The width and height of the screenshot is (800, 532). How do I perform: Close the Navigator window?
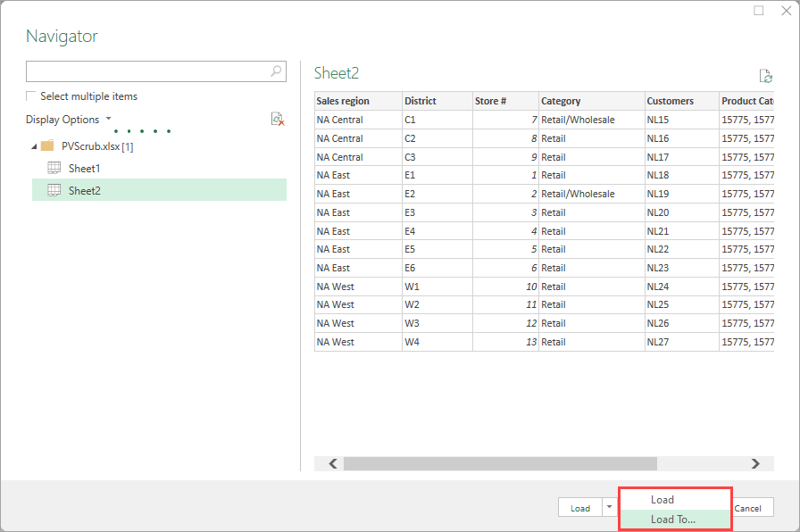tap(787, 11)
